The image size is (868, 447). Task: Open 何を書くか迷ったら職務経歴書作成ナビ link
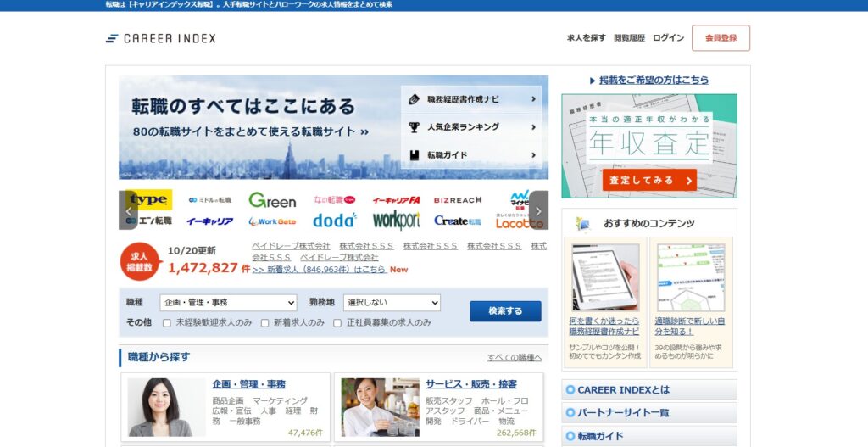604,327
